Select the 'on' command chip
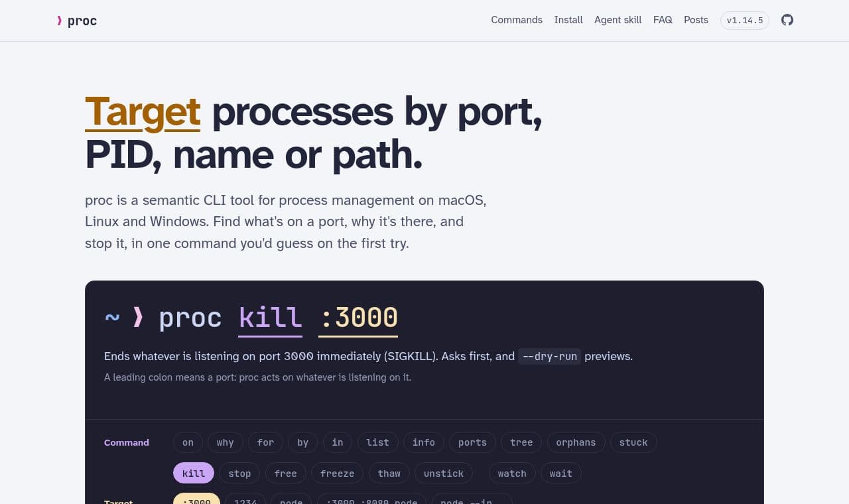This screenshot has height=504, width=849. tap(188, 442)
